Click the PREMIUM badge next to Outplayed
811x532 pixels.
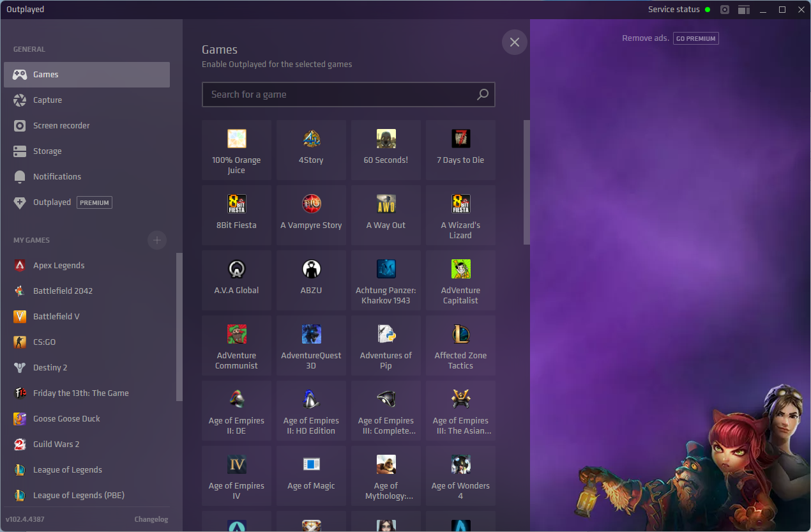pos(95,202)
